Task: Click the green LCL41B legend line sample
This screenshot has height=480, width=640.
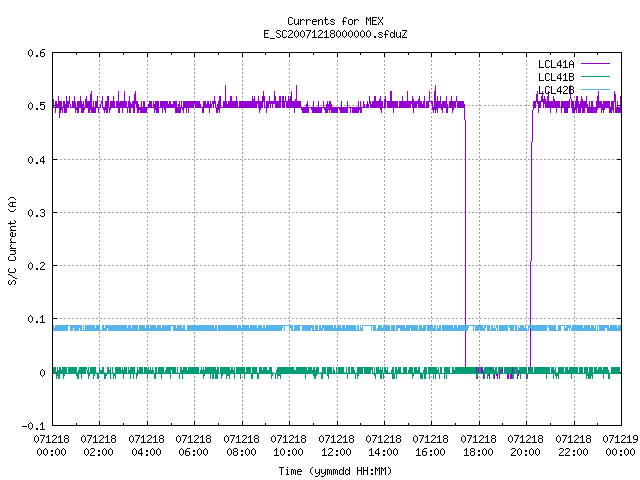Action: [595, 76]
